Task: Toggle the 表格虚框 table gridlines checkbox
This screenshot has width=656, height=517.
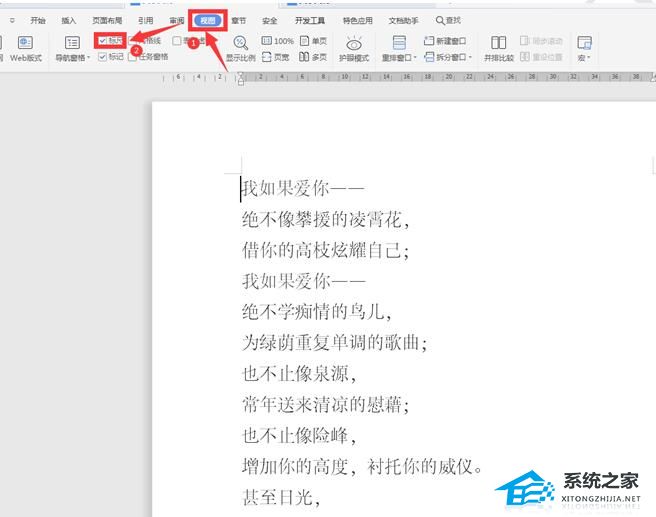Action: (177, 41)
